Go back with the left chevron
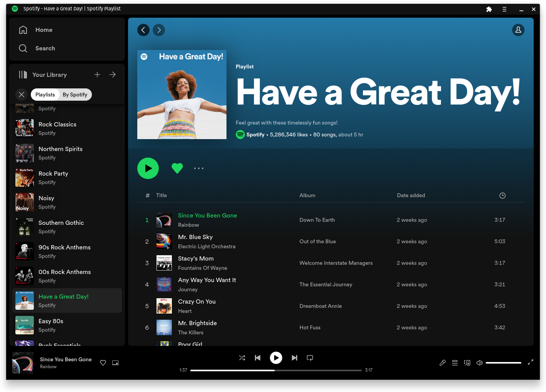Screen dimensions: 546x392 [143, 30]
